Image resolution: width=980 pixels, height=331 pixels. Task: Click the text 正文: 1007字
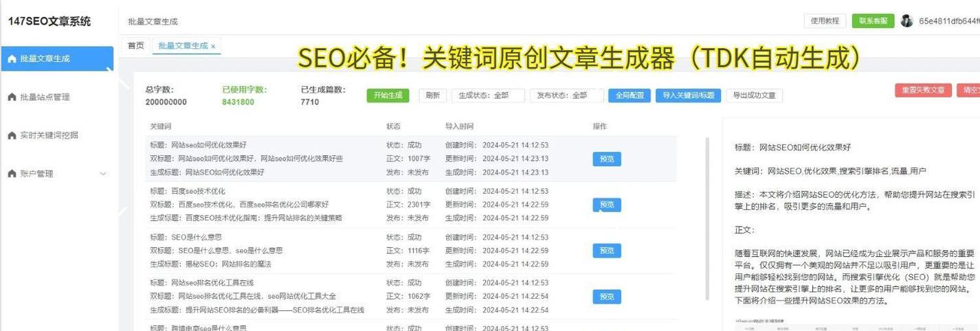pyautogui.click(x=408, y=159)
